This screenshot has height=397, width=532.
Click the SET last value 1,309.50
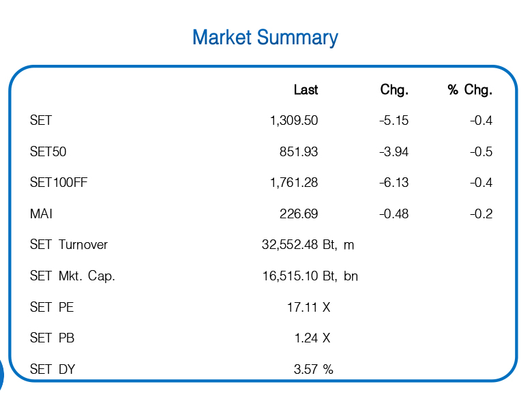pos(294,121)
